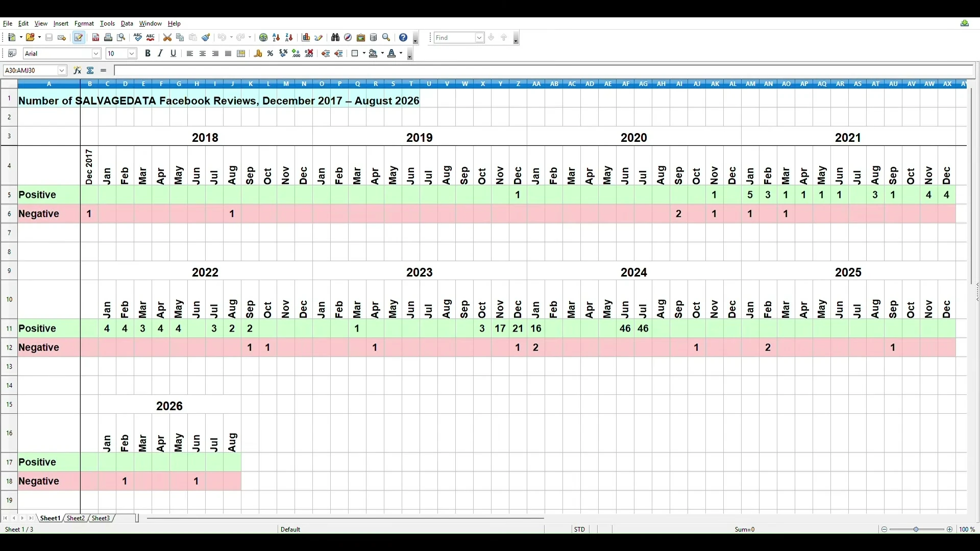Show Data Sources
980x551 pixels.
(x=374, y=38)
